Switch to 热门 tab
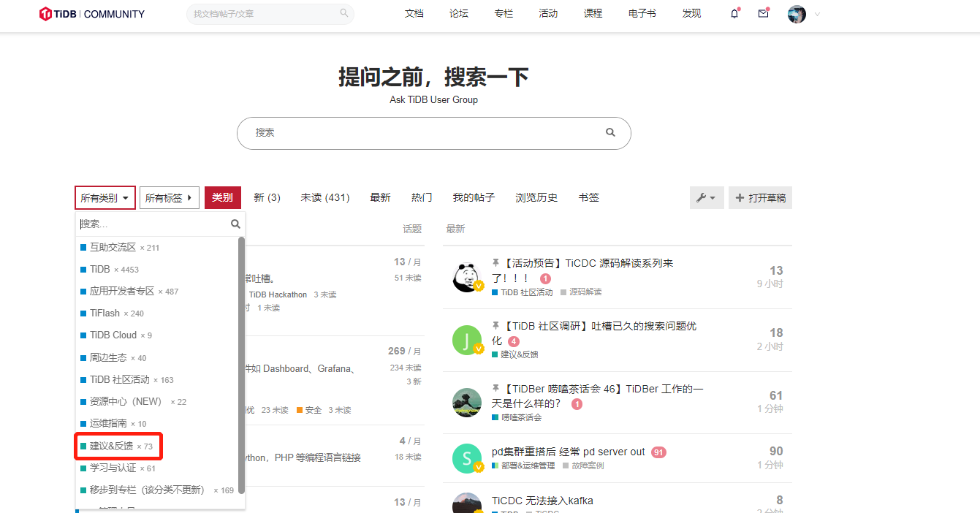The width and height of the screenshot is (980, 513). click(x=422, y=197)
